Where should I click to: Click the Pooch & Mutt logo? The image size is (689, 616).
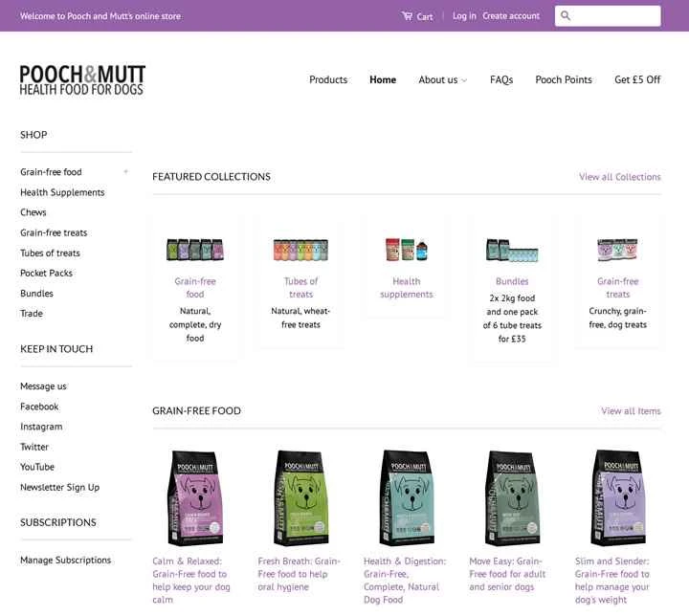click(82, 80)
